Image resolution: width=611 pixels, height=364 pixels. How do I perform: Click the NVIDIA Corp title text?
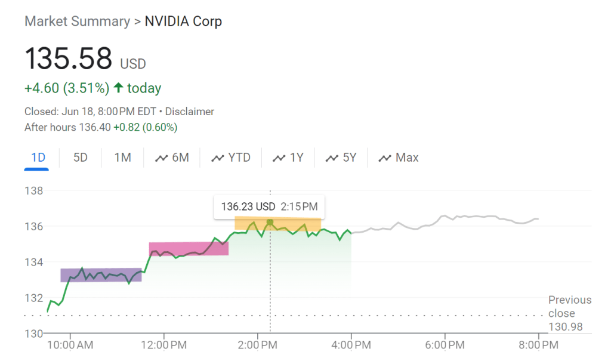[x=183, y=22]
